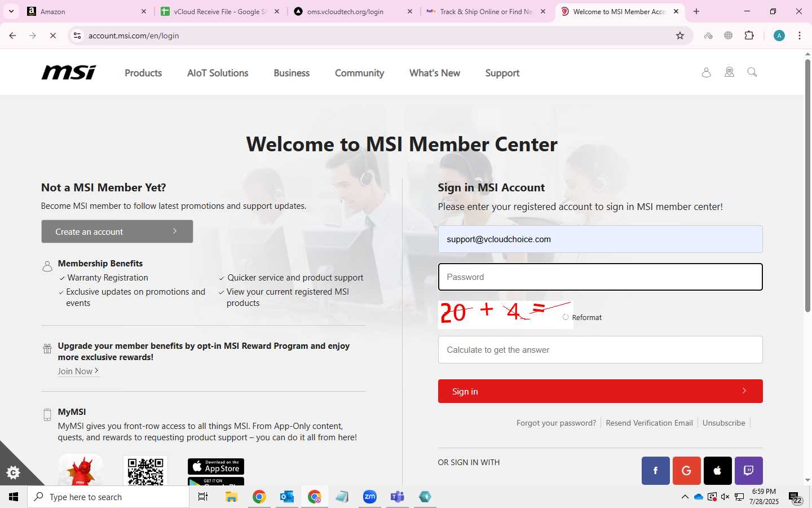Sign in with Facebook

click(655, 471)
